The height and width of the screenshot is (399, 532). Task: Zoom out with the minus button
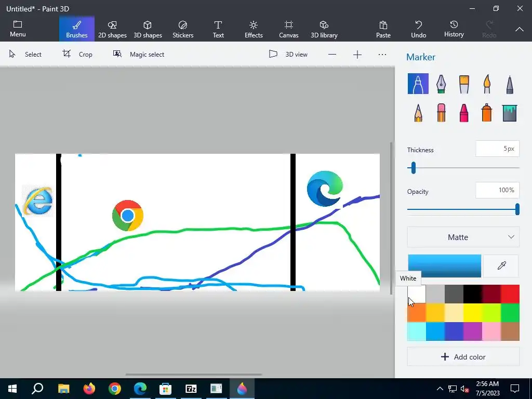tap(332, 55)
